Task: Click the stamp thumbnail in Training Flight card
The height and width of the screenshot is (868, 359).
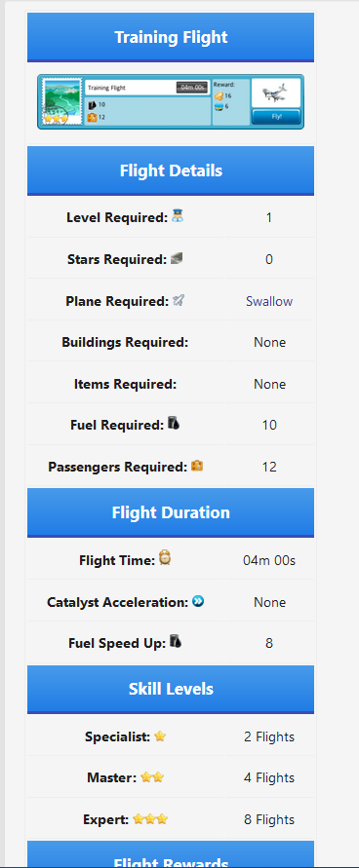Action: pyautogui.click(x=62, y=102)
